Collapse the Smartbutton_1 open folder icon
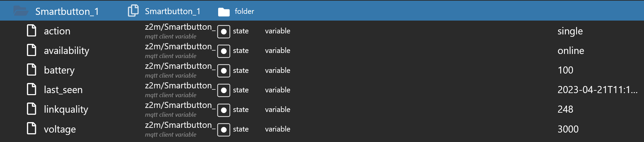 pyautogui.click(x=21, y=11)
